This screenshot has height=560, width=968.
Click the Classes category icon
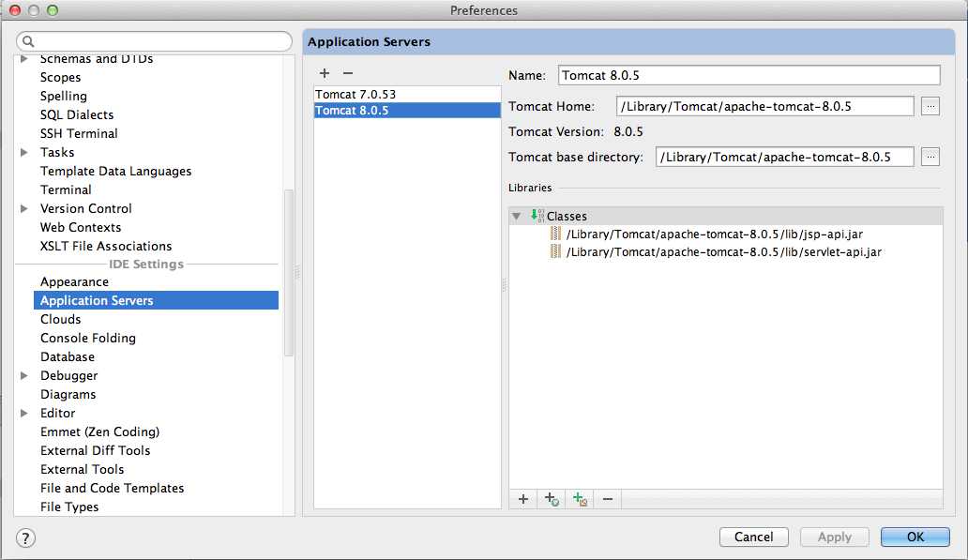(x=537, y=216)
